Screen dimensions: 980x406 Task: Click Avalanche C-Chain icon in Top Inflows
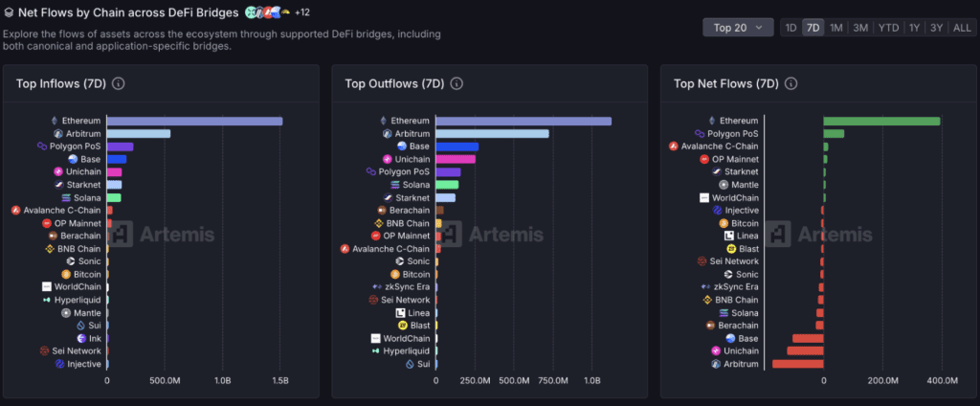15,211
